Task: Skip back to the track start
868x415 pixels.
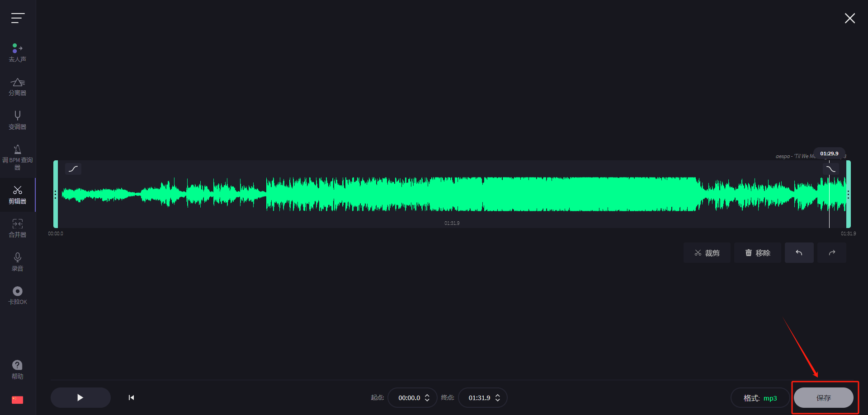Action: [131, 397]
